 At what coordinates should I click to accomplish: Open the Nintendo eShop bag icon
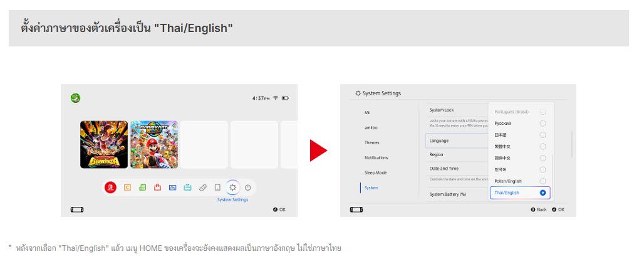157,187
